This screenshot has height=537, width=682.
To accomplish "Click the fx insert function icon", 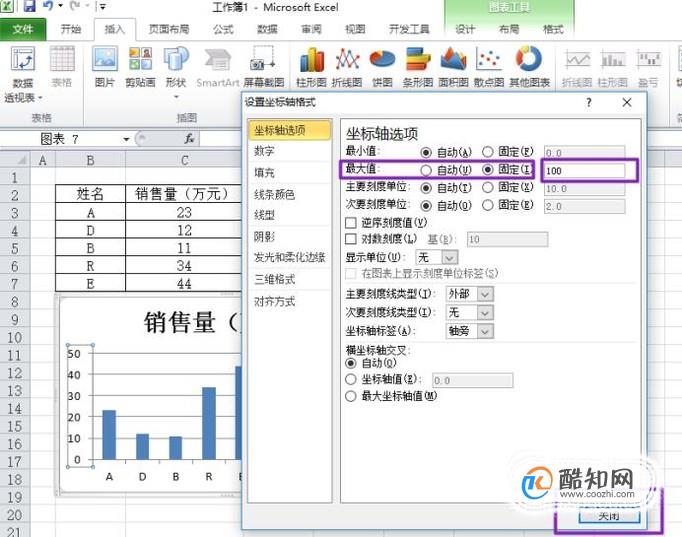I will point(189,139).
